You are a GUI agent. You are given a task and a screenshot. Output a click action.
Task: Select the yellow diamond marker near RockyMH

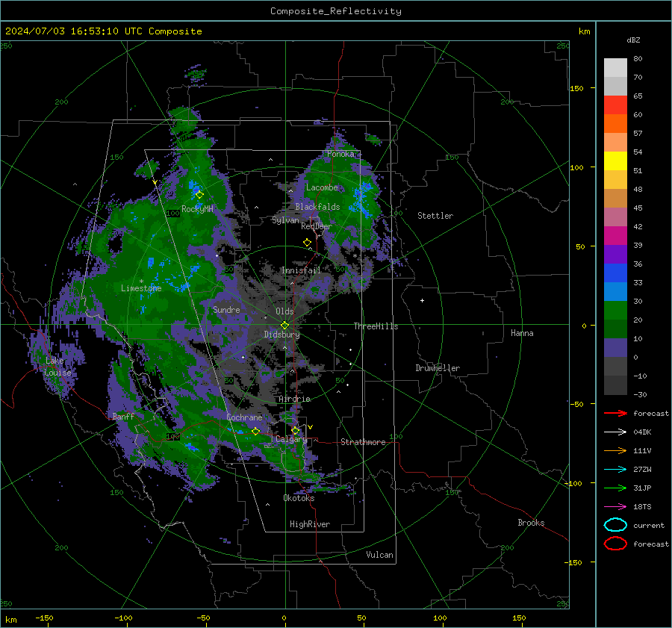199,195
